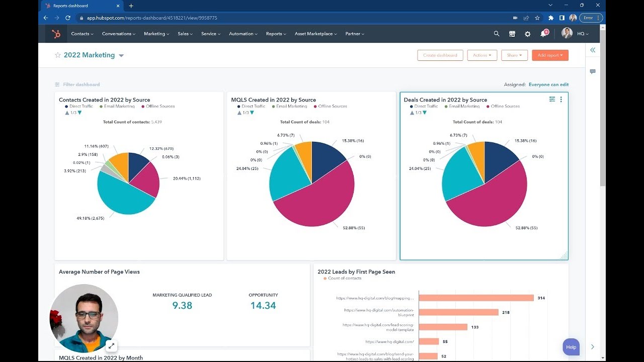Open the Add report dropdown
Image resolution: width=644 pixels, height=362 pixels.
click(550, 55)
